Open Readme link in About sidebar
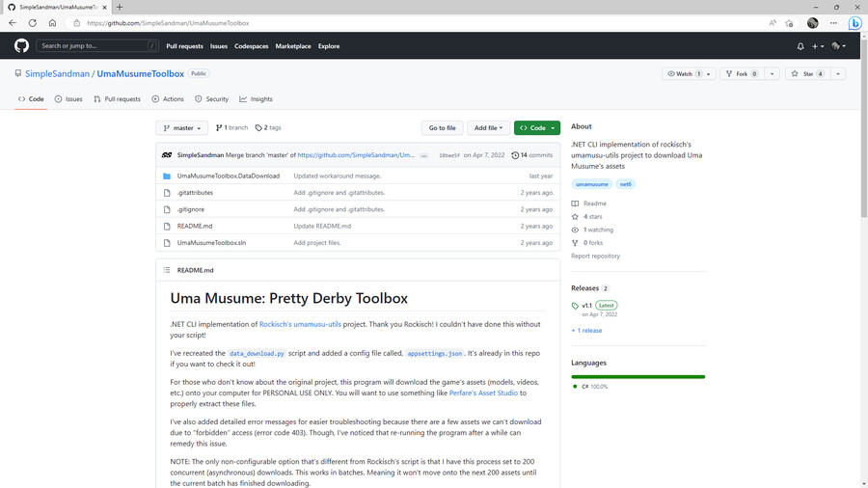The height and width of the screenshot is (488, 868). 589,203
